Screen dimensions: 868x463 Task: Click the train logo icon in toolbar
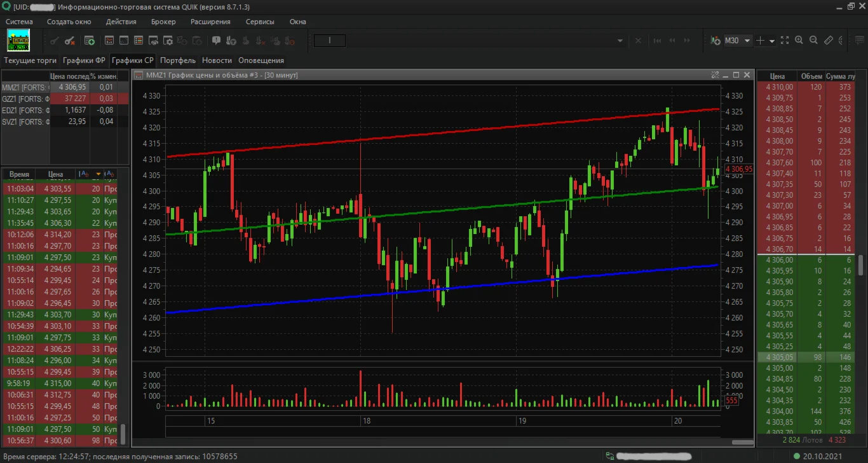[18, 40]
